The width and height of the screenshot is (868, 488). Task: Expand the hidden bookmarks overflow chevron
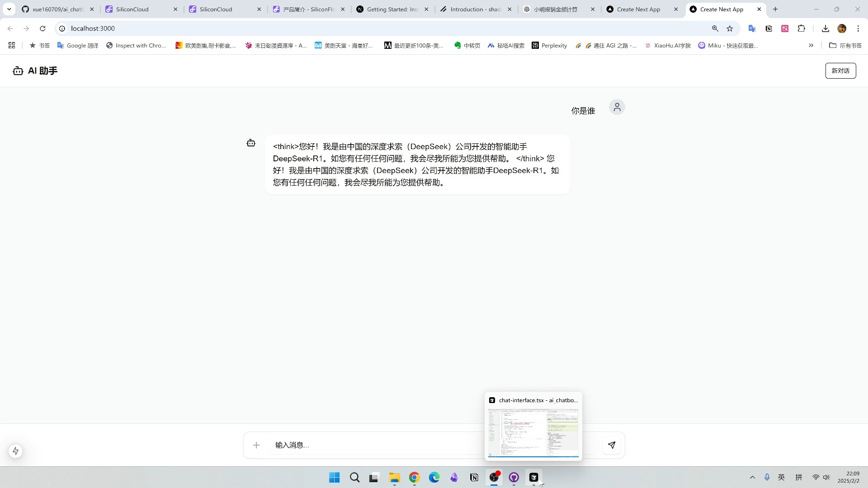811,45
